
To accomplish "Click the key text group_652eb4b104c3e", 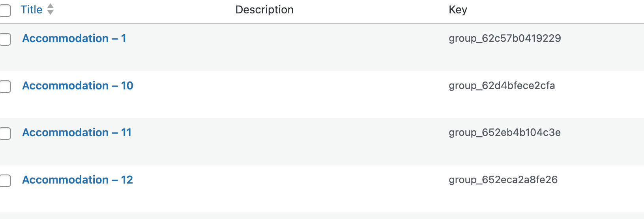I will [x=505, y=132].
